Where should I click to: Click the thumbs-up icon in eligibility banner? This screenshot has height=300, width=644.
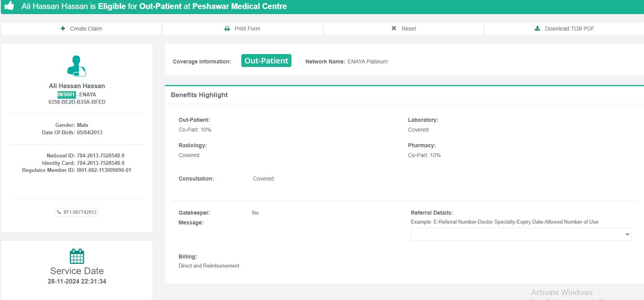pyautogui.click(x=9, y=6)
